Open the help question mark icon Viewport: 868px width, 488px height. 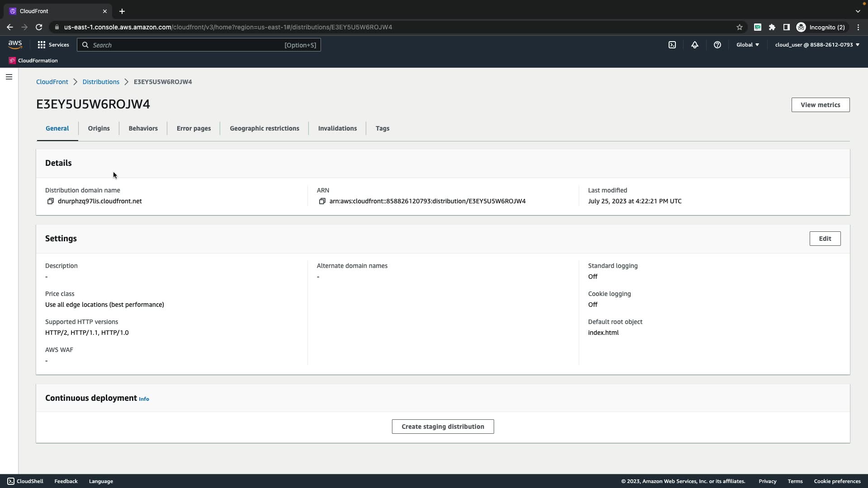pyautogui.click(x=717, y=45)
